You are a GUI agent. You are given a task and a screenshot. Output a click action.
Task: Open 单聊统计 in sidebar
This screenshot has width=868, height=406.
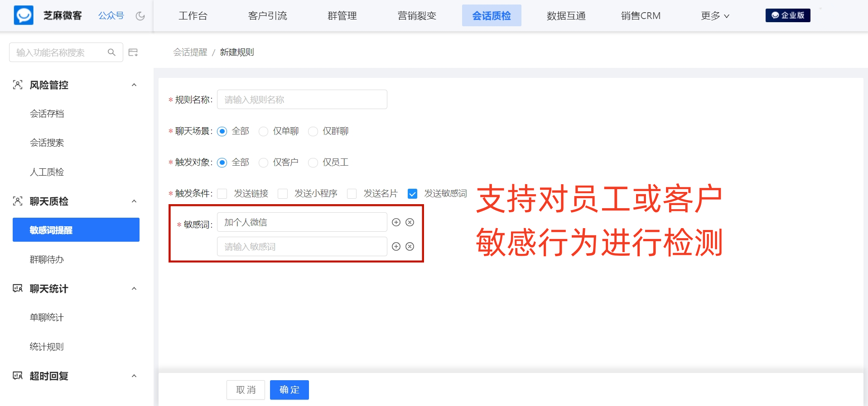click(x=47, y=317)
